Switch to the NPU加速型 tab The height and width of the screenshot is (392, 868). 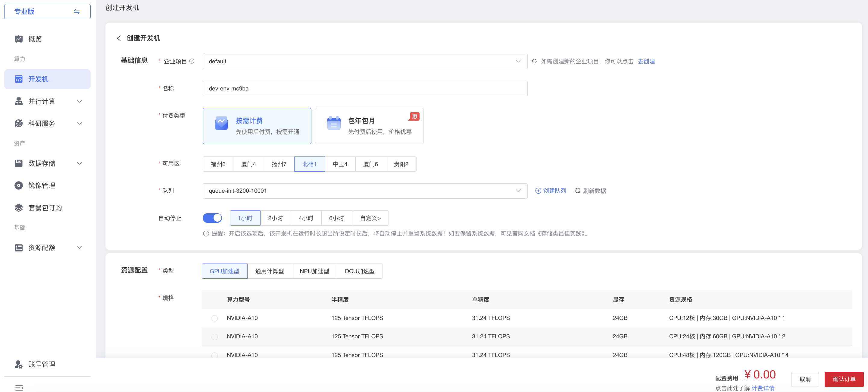pos(314,271)
